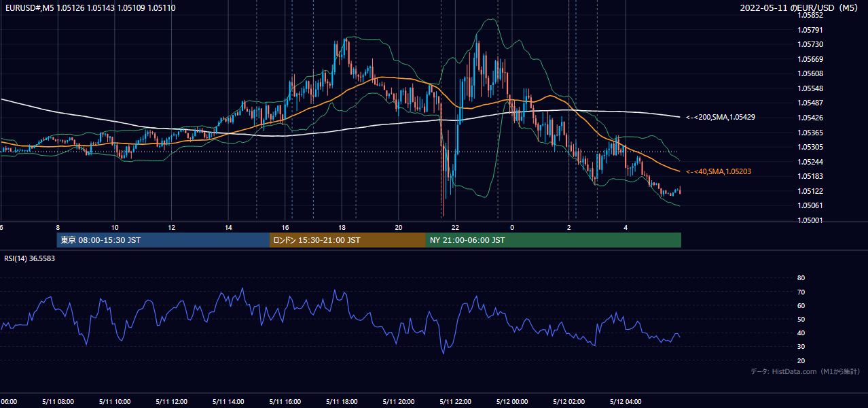
Task: Click the 5/11 12:00 bottom time label
Action: (171, 401)
